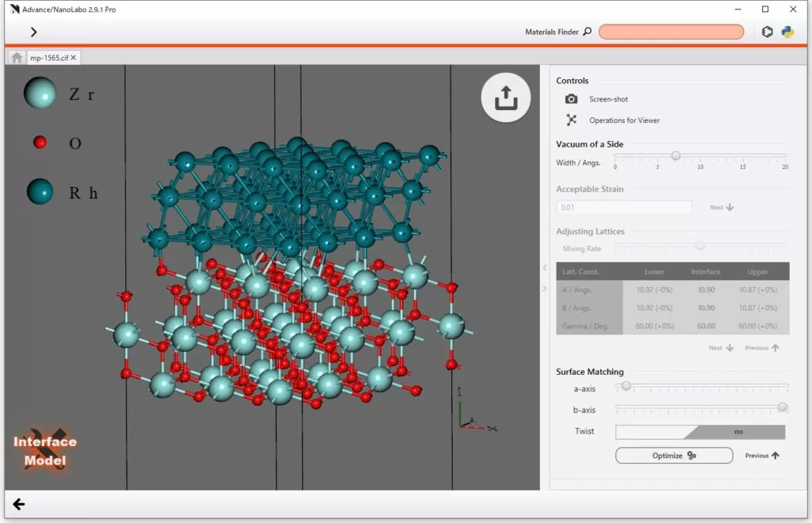Collapse panel using left-pointing splitter arrow
This screenshot has height=523, width=812.
tap(545, 268)
